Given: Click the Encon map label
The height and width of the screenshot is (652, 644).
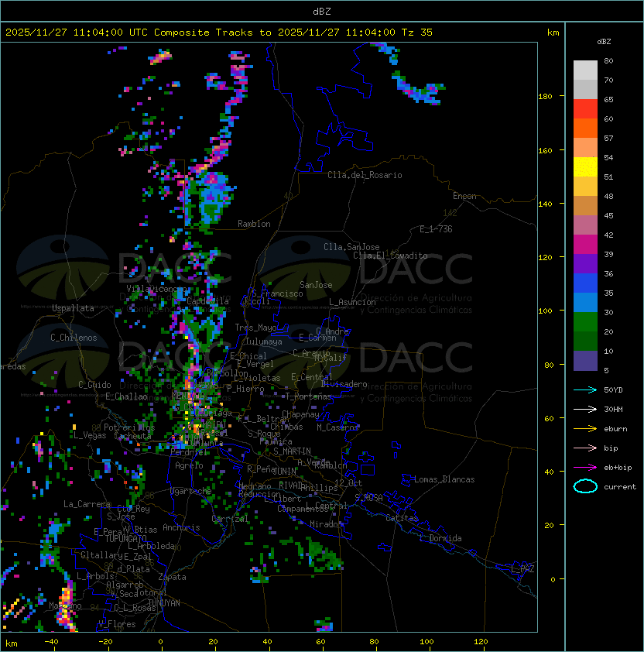Looking at the screenshot, I should tap(464, 196).
